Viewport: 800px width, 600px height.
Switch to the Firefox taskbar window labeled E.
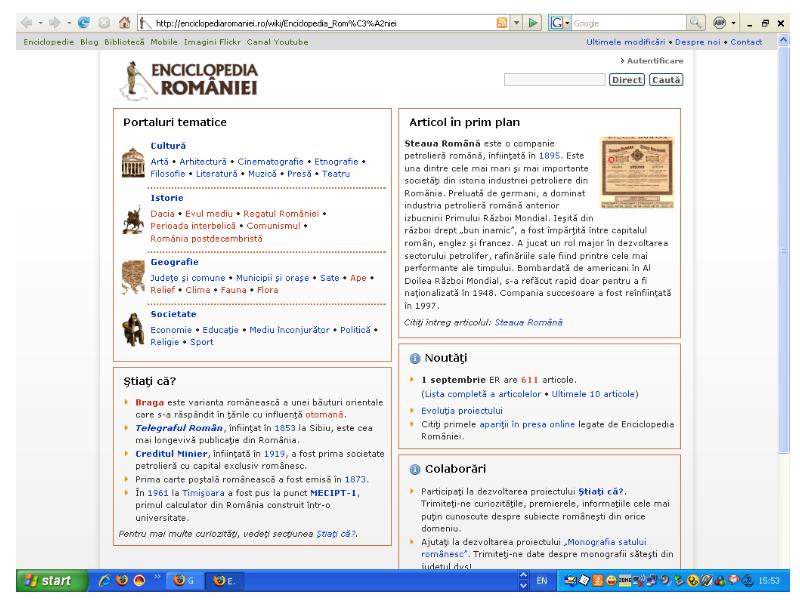pos(224,581)
